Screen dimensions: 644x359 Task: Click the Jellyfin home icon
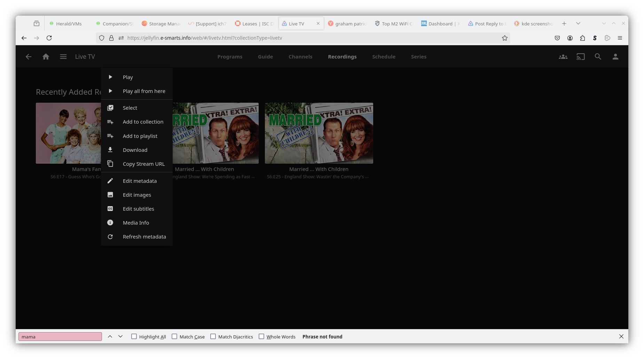46,57
